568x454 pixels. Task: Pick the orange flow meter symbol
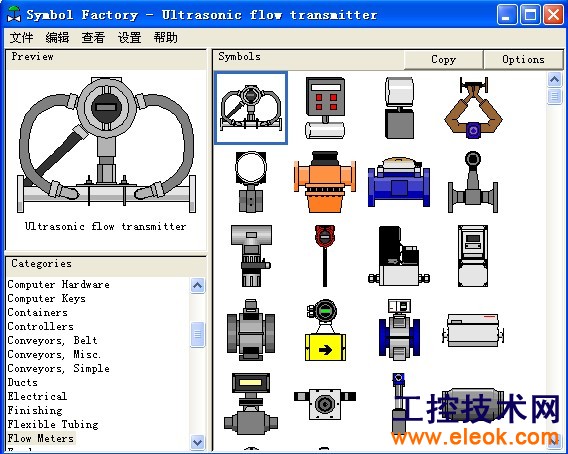(x=325, y=182)
